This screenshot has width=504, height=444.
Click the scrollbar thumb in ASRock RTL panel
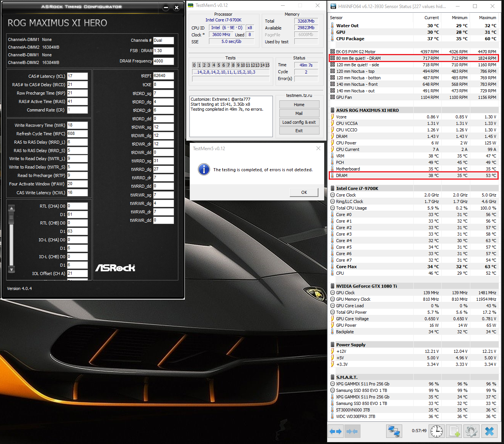[x=11, y=218]
